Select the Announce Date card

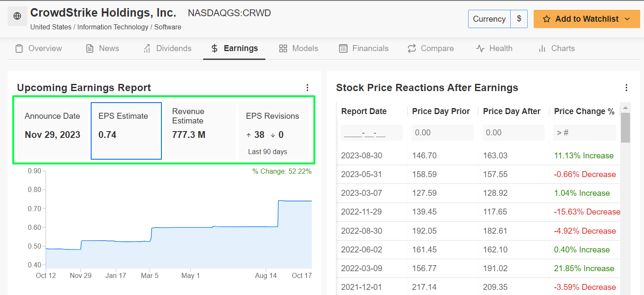[52, 131]
